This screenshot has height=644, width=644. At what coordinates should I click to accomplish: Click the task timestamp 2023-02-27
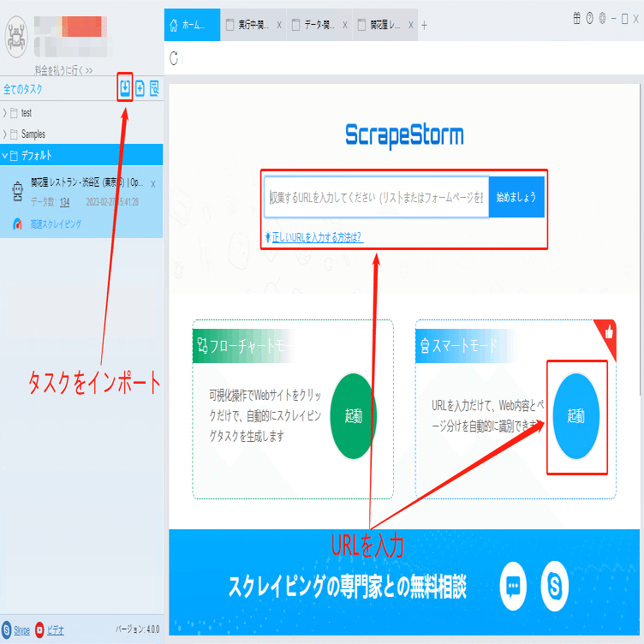pos(112,202)
